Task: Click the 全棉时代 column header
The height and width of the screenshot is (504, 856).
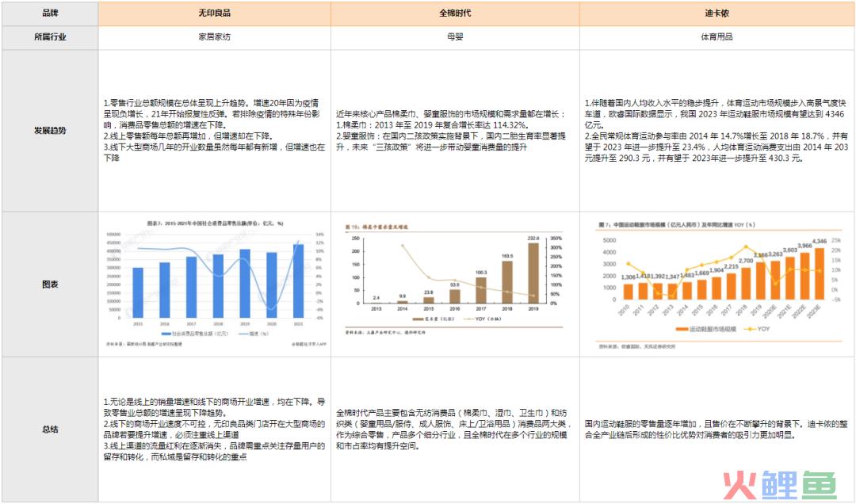Action: [455, 13]
